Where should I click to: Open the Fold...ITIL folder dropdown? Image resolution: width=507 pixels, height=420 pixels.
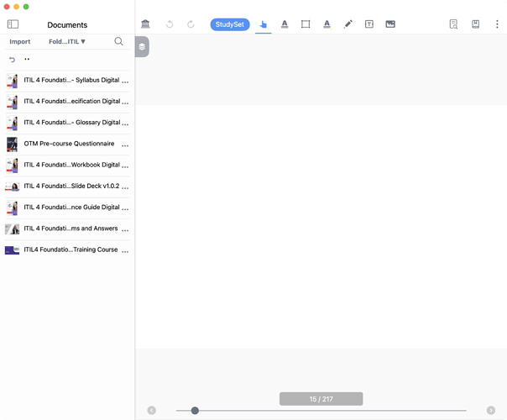coord(67,41)
